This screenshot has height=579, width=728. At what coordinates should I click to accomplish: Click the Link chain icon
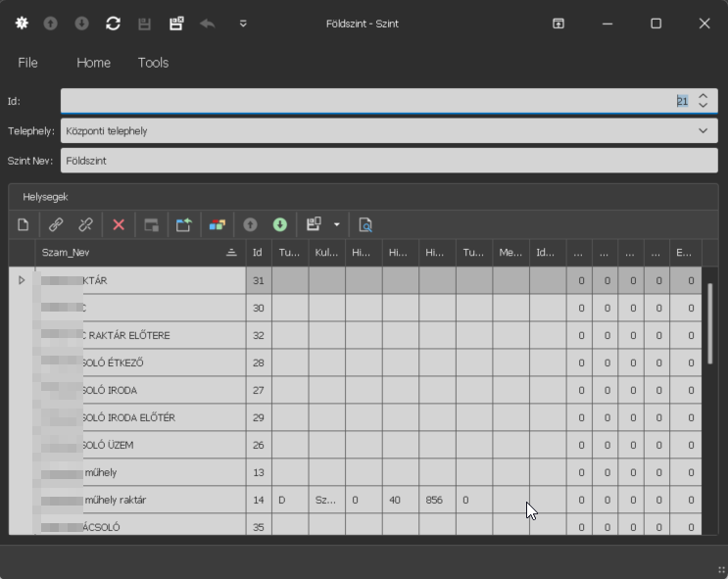(56, 224)
